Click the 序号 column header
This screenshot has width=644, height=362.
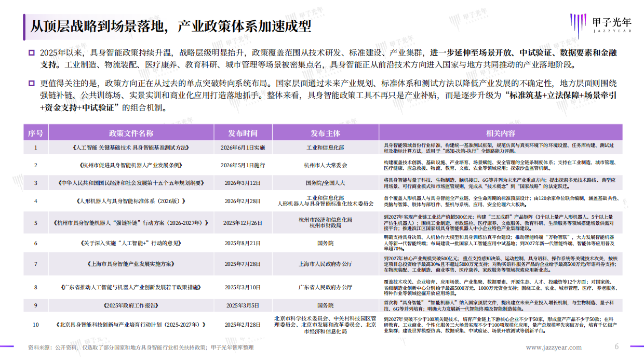pos(36,133)
